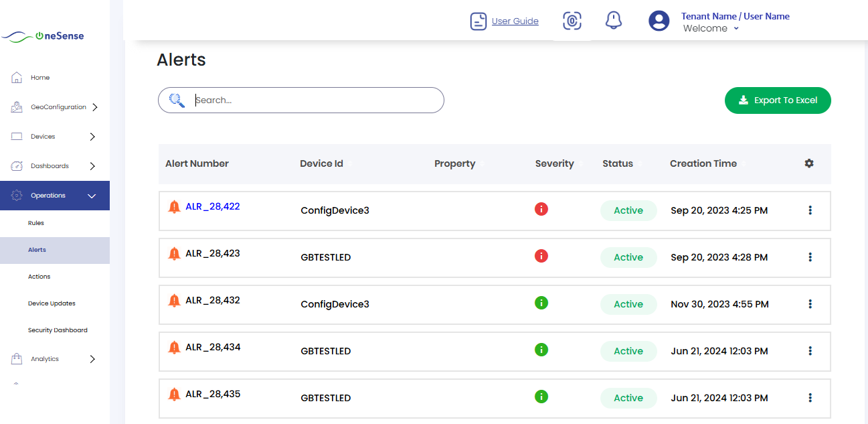Viewport: 868px width, 424px height.
Task: Click red severity icon for ALR_28,423
Action: point(541,256)
